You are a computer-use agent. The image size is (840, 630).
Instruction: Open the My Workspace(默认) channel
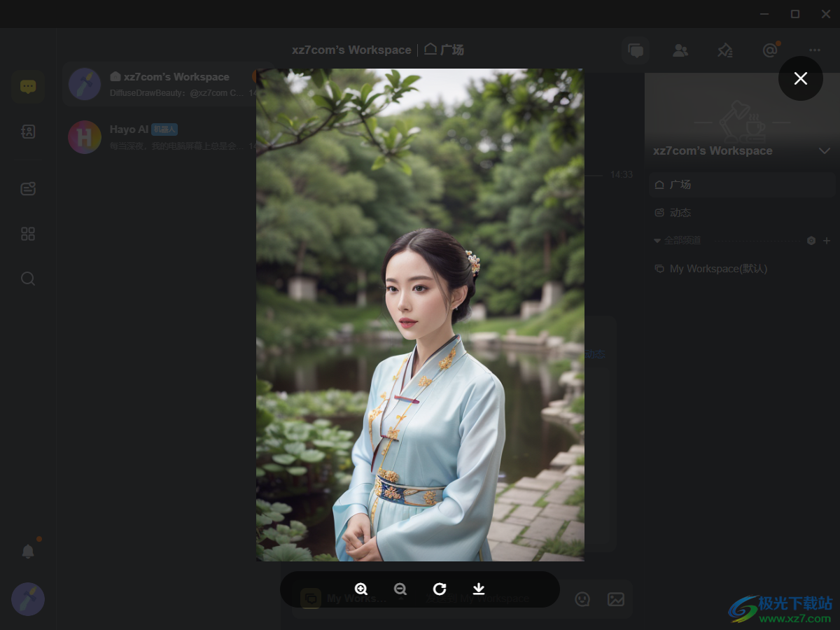(x=742, y=269)
